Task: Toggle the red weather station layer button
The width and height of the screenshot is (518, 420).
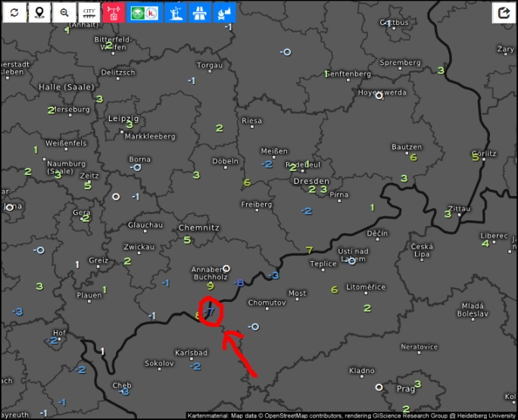Action: coord(114,13)
